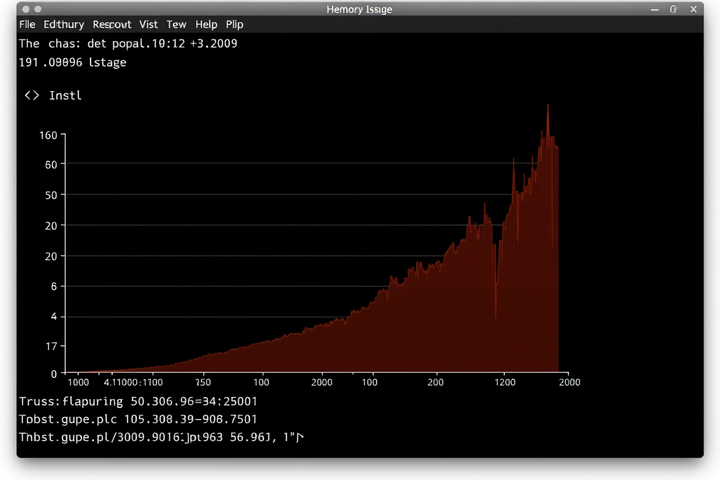Click the text 'The chas: det popal.10:12 +3.2009'
720x480 pixels.
(x=128, y=44)
